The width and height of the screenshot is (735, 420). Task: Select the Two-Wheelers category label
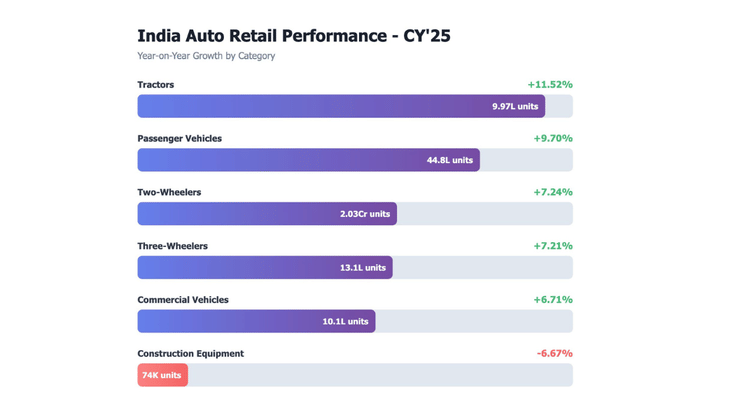169,192
